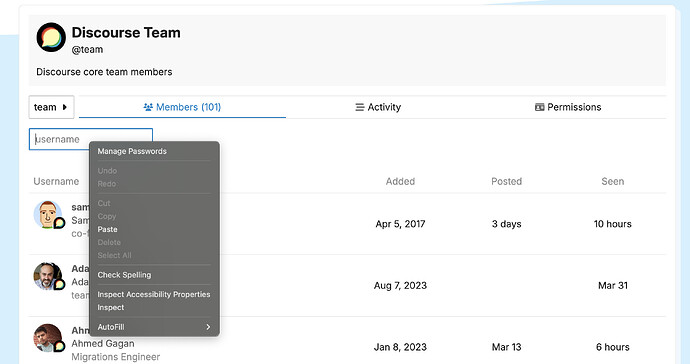
Task: Focus the username filter field
Action: 91,139
